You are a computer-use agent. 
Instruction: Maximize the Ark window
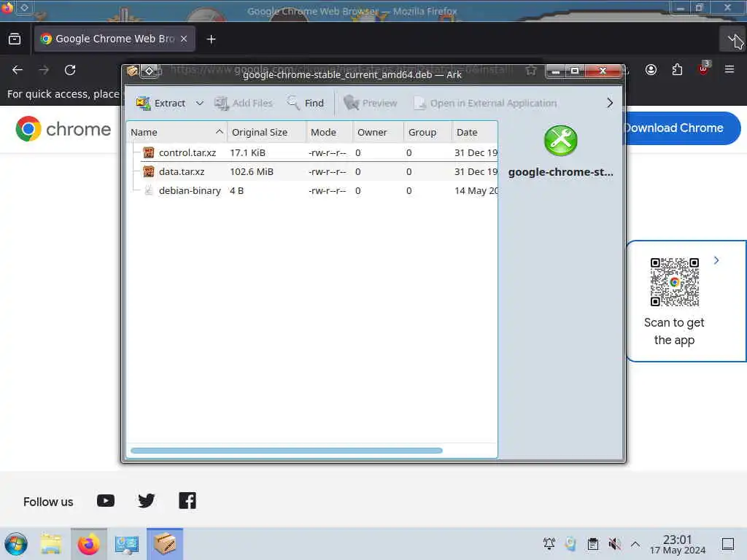coord(575,71)
